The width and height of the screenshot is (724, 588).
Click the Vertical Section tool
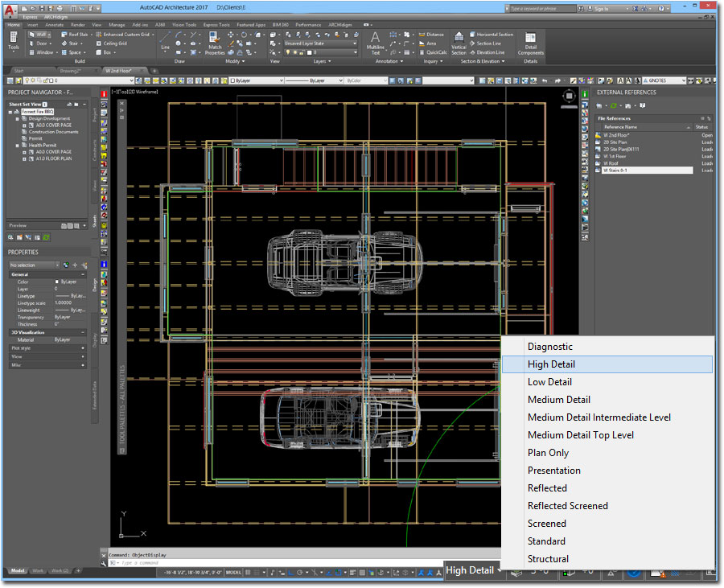click(x=459, y=43)
